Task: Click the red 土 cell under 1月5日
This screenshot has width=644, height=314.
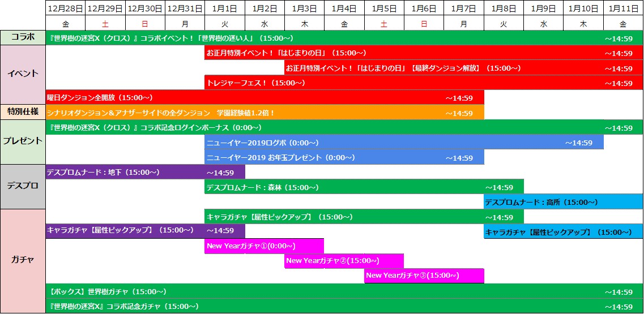Action: click(384, 24)
